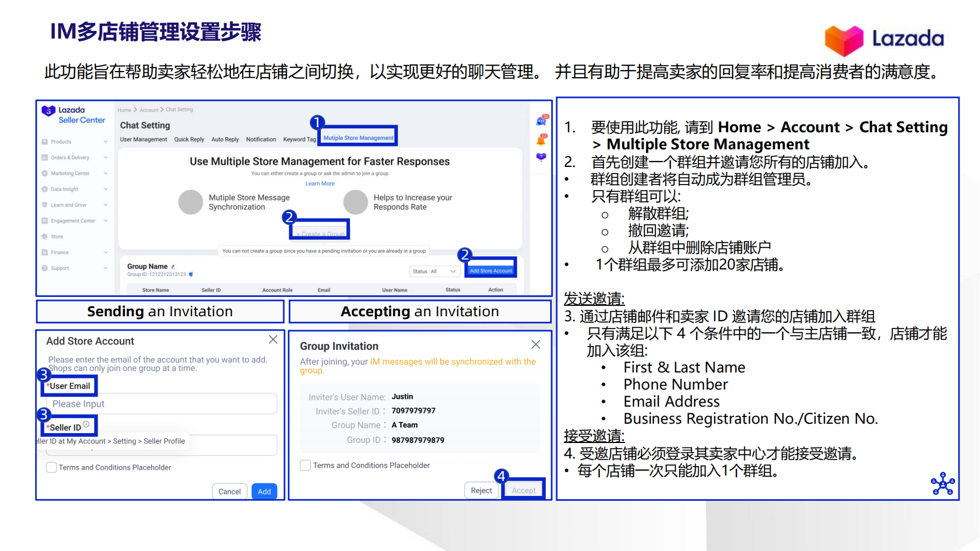Viewport: 980px width, 551px height.
Task: Click the info icon next to Seller ID
Action: (x=86, y=424)
